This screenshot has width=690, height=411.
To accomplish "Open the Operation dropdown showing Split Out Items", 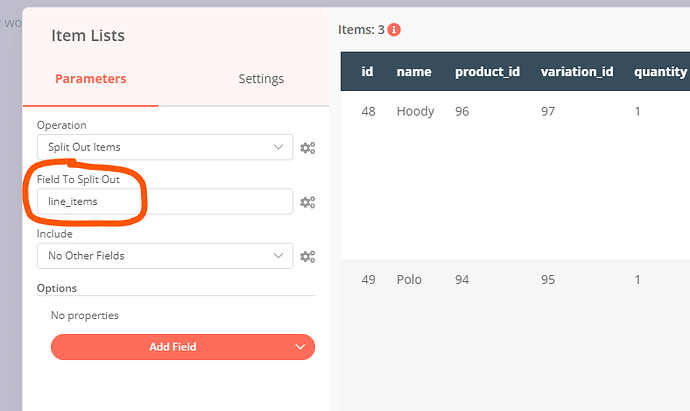I will (x=165, y=147).
